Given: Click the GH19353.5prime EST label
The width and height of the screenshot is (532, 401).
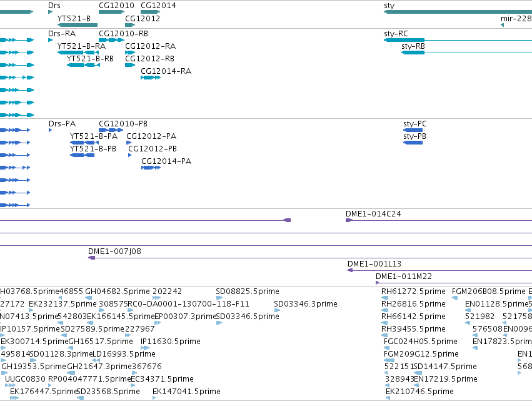Looking at the screenshot, I should [x=34, y=367].
